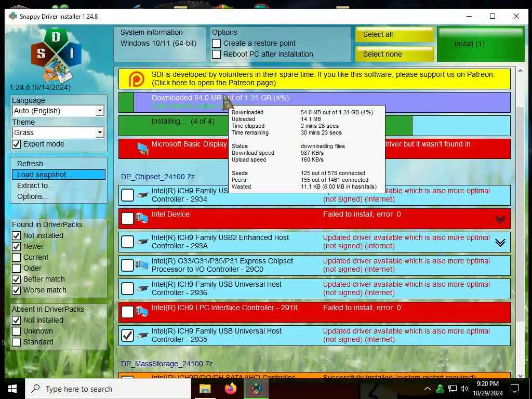The width and height of the screenshot is (532, 399).
Task: Expand details of Controller - 293A row
Action: tap(500, 243)
